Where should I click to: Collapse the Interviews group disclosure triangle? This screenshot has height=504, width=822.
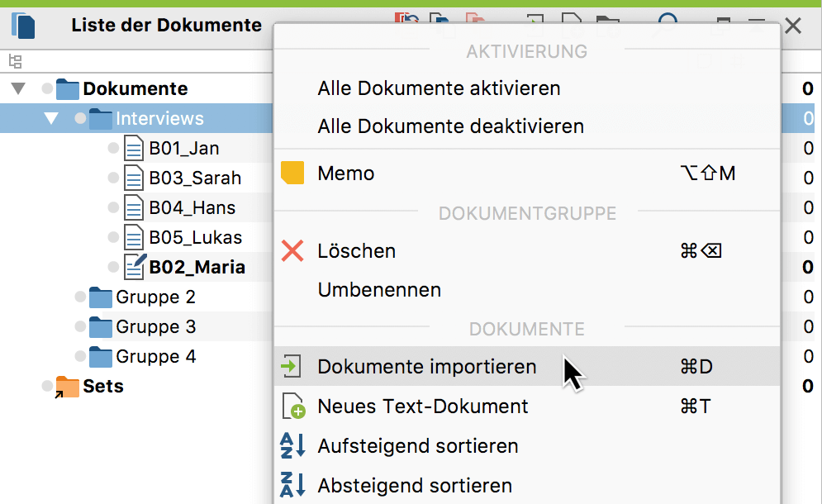click(x=51, y=118)
